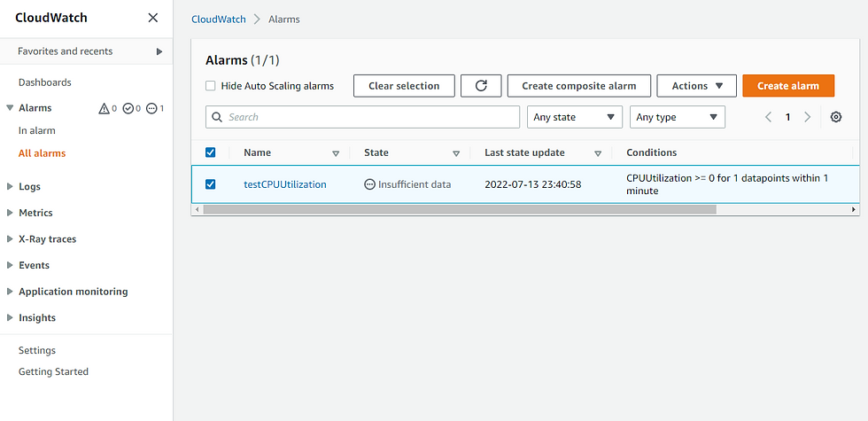
Task: Open Settings in the sidebar
Action: coord(37,351)
